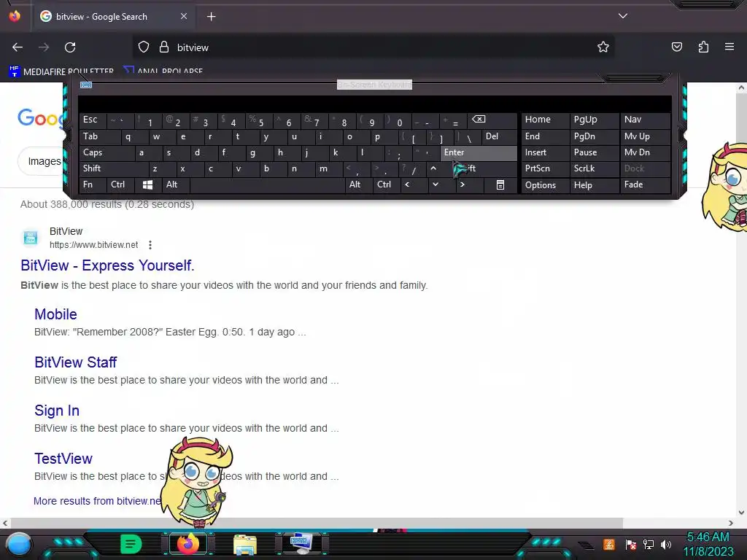This screenshot has width=747, height=560.
Task: Click the up arrow key on keyboard
Action: click(433, 168)
